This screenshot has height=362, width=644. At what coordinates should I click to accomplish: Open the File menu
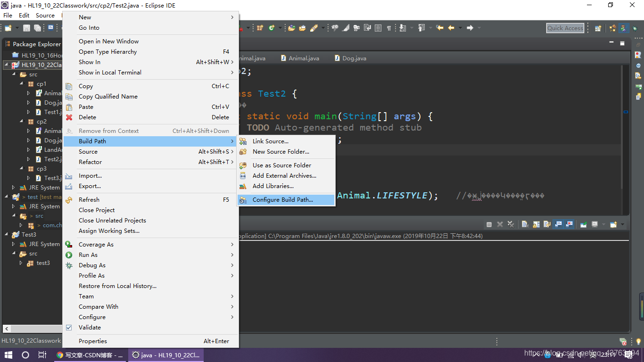click(8, 16)
